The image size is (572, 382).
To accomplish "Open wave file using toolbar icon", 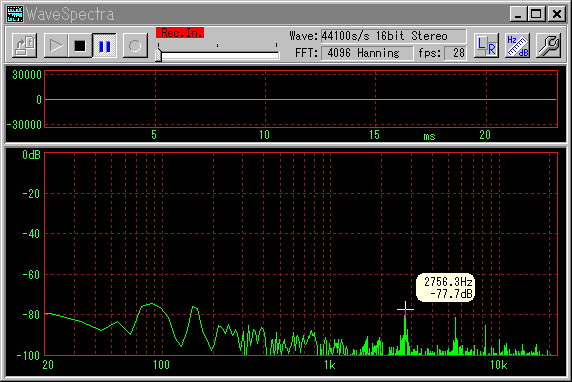I will point(24,46).
